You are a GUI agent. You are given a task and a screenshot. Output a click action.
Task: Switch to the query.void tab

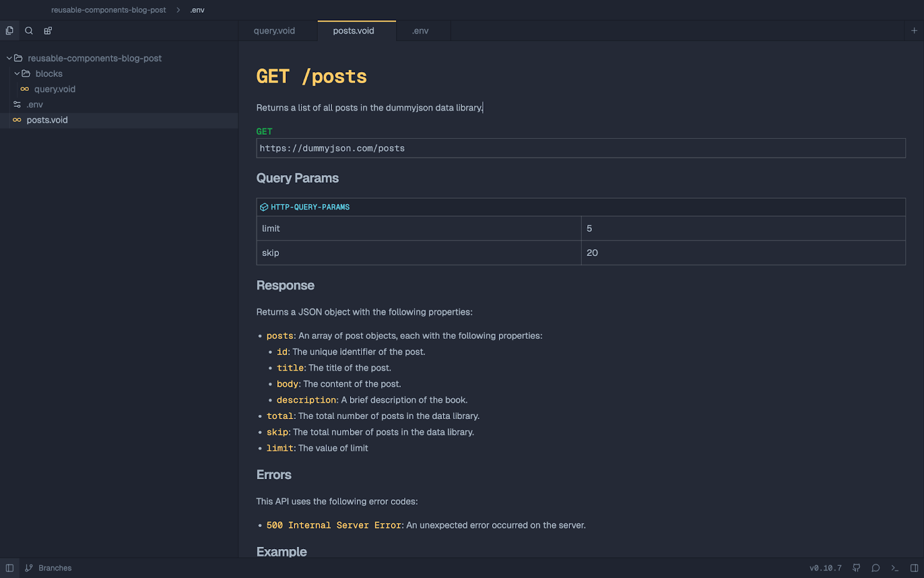274,31
